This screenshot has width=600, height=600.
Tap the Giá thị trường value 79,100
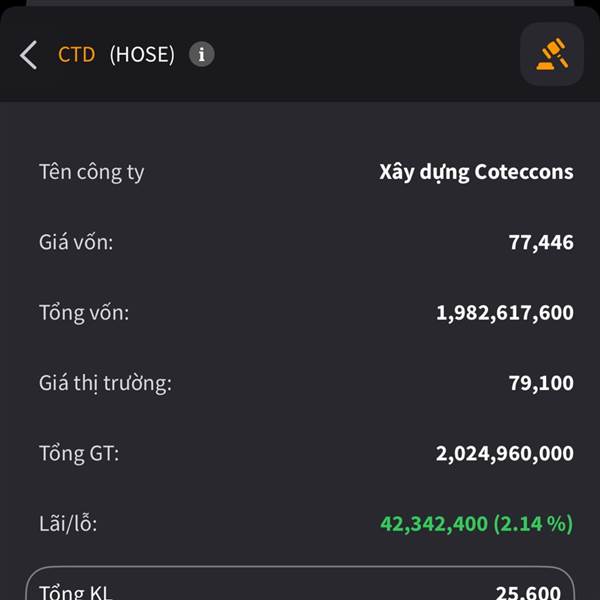tap(541, 383)
